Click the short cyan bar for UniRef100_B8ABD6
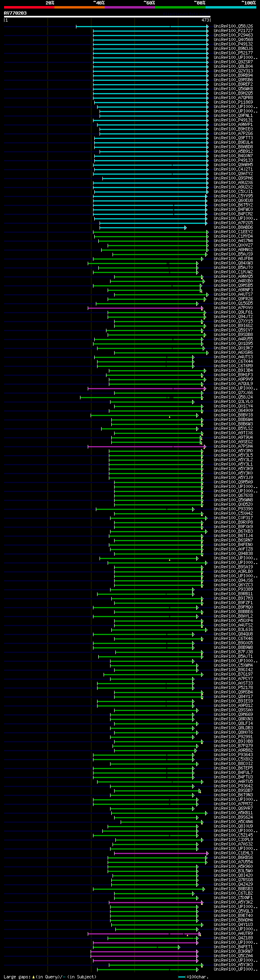 [143, 228]
